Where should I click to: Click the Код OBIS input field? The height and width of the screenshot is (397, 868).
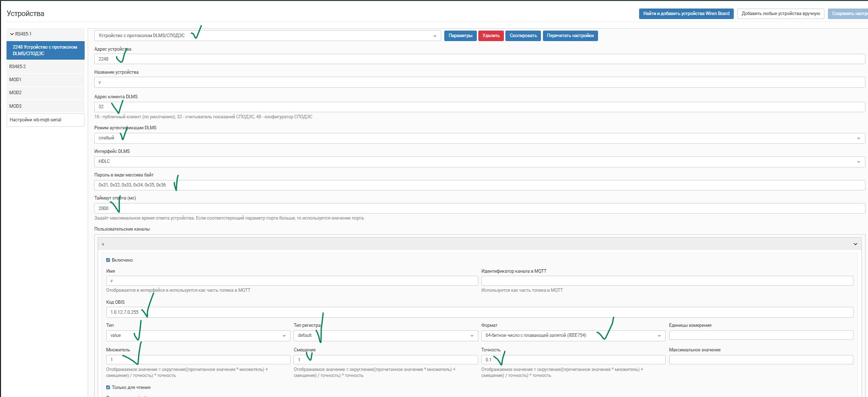point(479,312)
